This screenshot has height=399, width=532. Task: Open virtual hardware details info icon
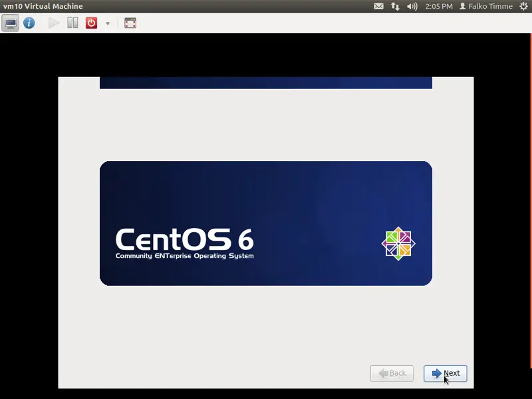point(29,23)
